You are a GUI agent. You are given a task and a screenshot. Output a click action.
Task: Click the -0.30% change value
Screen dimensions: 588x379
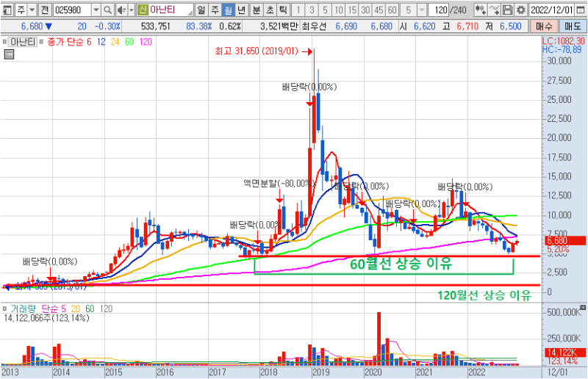[x=107, y=26]
